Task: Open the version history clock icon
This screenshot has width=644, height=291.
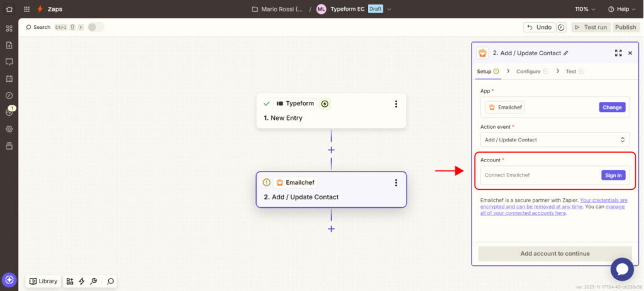Action: (562, 27)
